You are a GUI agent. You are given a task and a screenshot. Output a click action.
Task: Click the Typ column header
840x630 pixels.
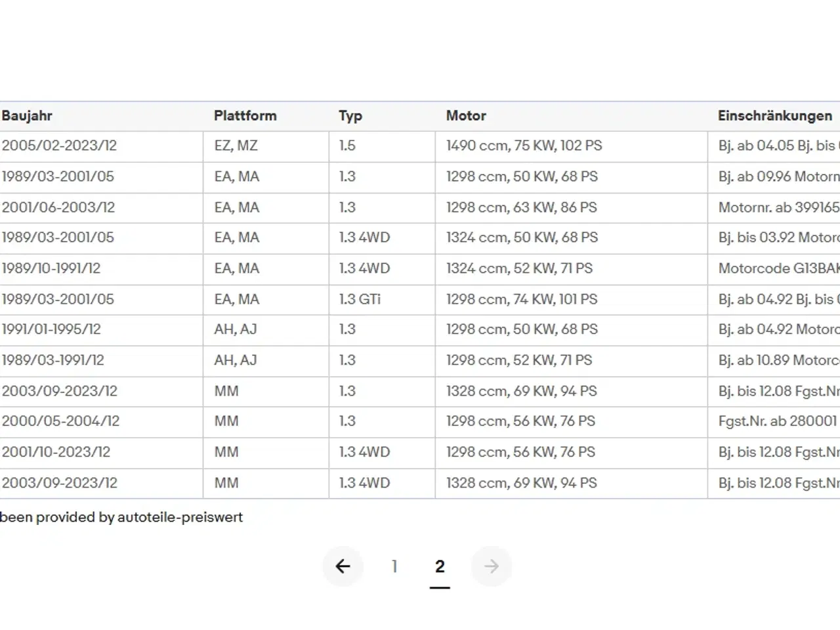(x=350, y=116)
